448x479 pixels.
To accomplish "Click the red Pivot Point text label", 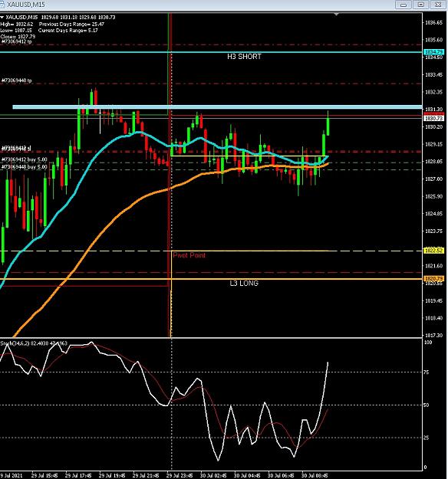I will pyautogui.click(x=189, y=255).
